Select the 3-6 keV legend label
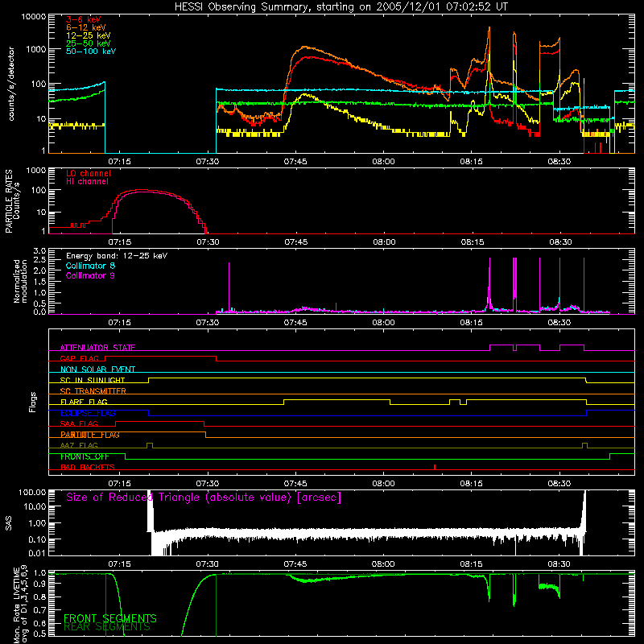 [84, 19]
